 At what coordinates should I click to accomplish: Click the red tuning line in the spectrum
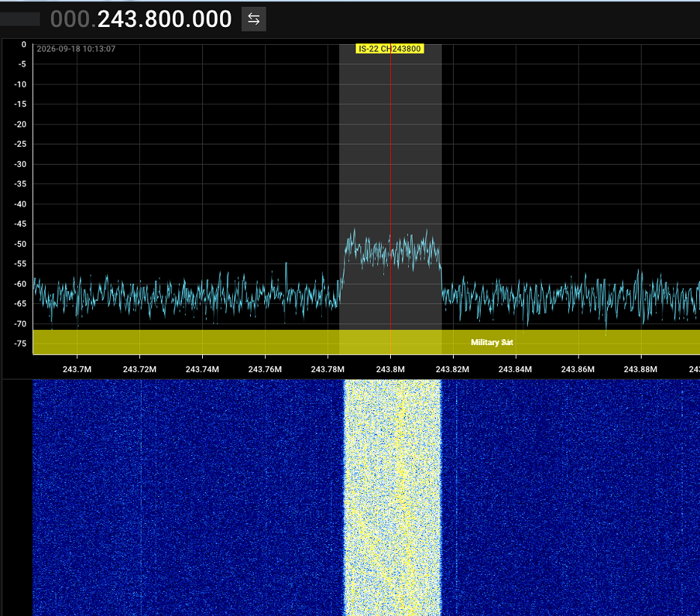(x=390, y=179)
